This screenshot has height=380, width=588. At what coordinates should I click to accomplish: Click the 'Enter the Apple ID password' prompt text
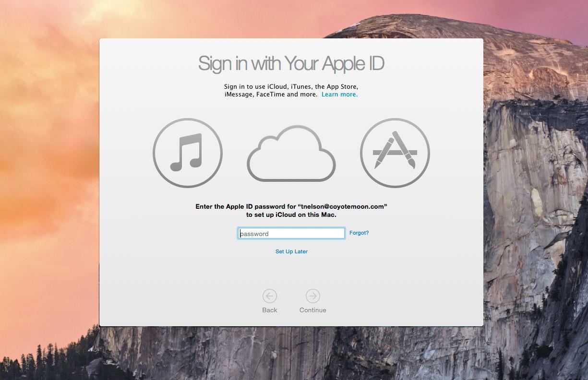291,211
